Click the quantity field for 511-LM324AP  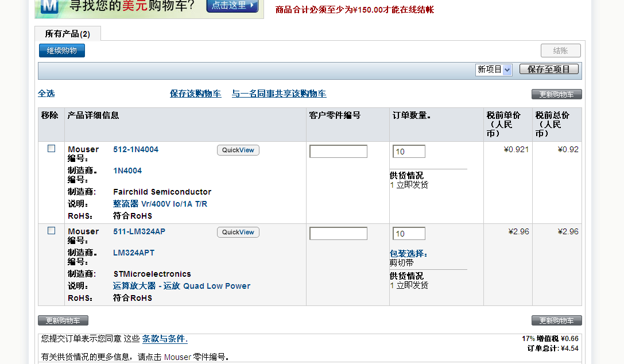click(409, 233)
